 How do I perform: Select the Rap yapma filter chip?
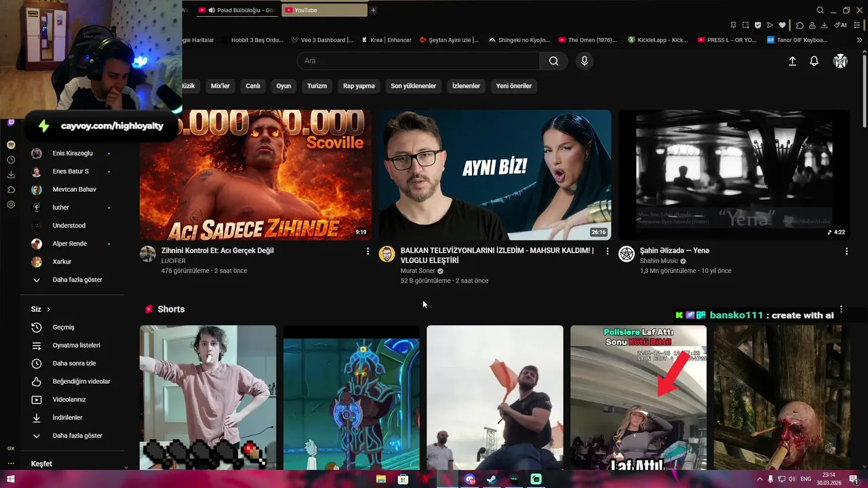pyautogui.click(x=359, y=86)
